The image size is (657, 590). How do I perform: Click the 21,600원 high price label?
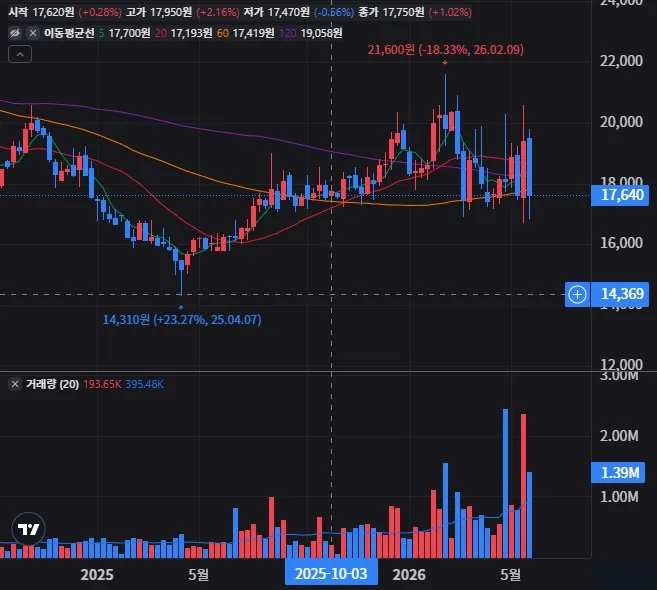445,50
